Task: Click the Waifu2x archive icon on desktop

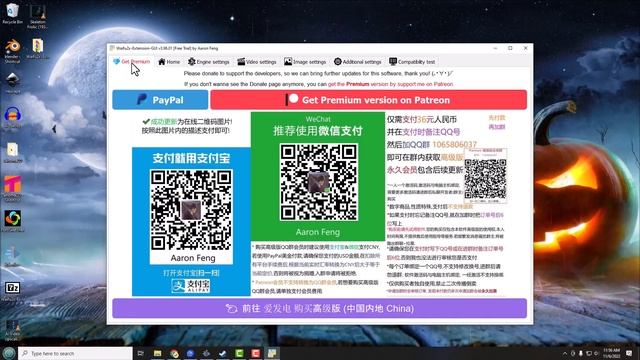Action: (38, 49)
